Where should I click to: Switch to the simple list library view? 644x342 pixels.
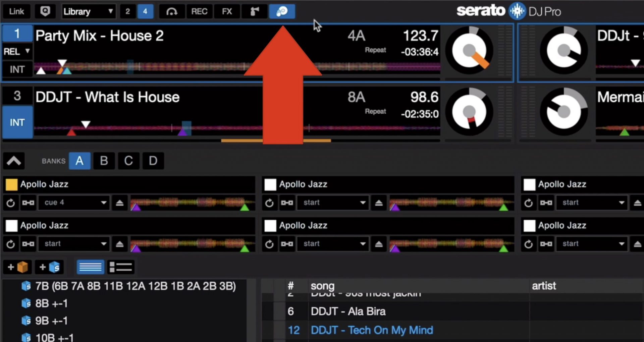coord(90,267)
